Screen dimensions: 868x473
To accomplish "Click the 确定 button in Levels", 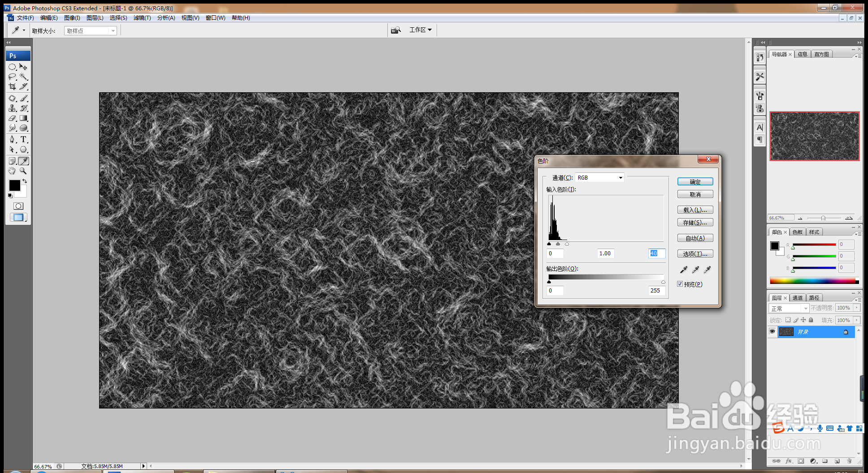I will [x=695, y=181].
